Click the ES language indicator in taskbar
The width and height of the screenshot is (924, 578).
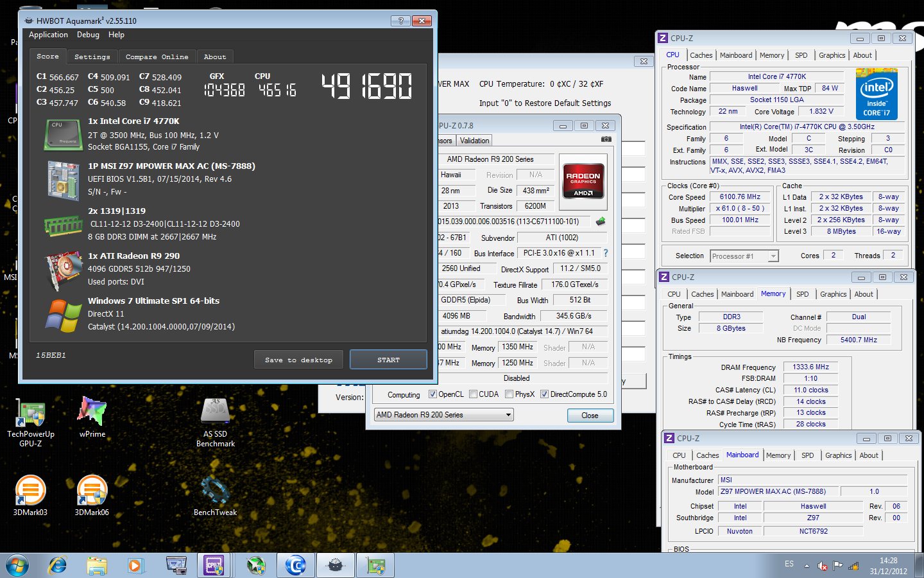[x=789, y=564]
